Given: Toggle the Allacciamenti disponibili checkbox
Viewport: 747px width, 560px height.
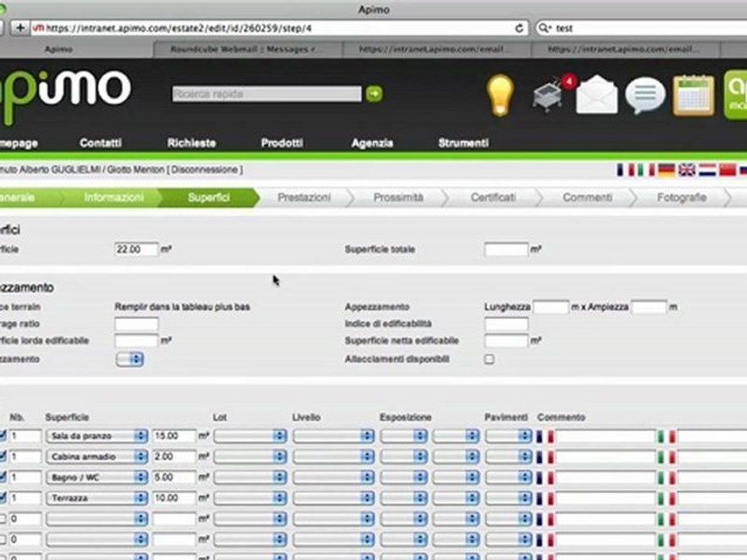Looking at the screenshot, I should (489, 359).
